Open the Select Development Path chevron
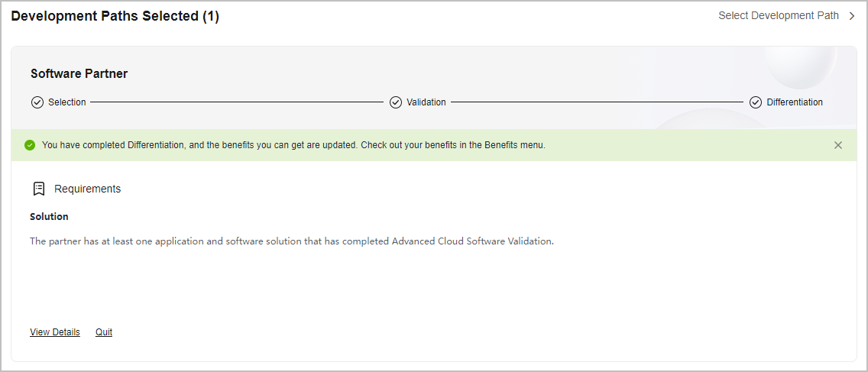This screenshot has height=372, width=868. tap(852, 16)
